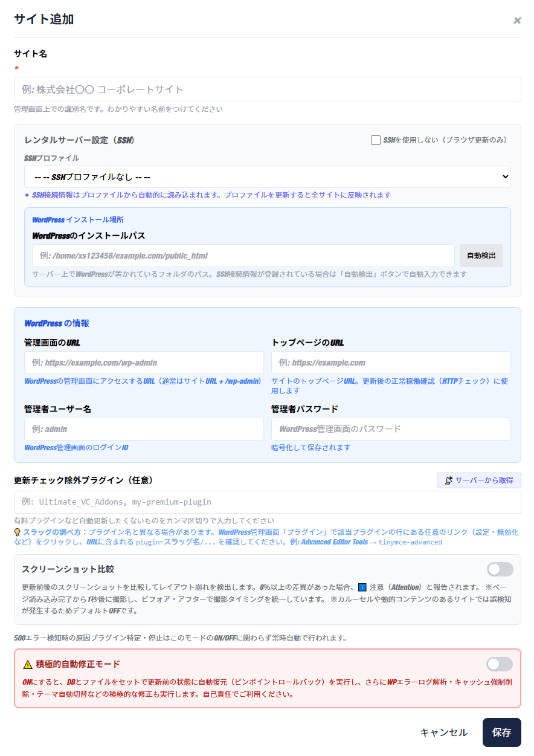The image size is (534, 756).
Task: Enable the スクリーンショット比較 toggle
Action: point(500,569)
